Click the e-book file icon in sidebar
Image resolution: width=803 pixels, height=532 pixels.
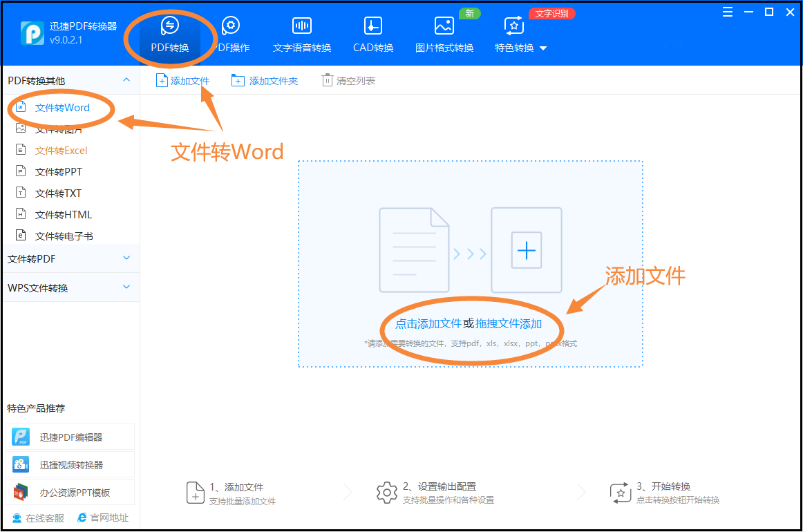(x=21, y=236)
